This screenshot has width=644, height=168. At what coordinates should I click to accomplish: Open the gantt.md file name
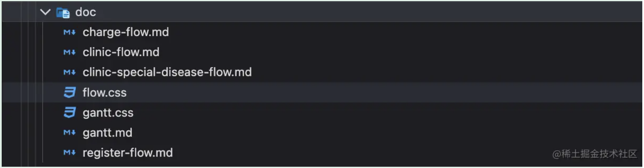tap(107, 133)
